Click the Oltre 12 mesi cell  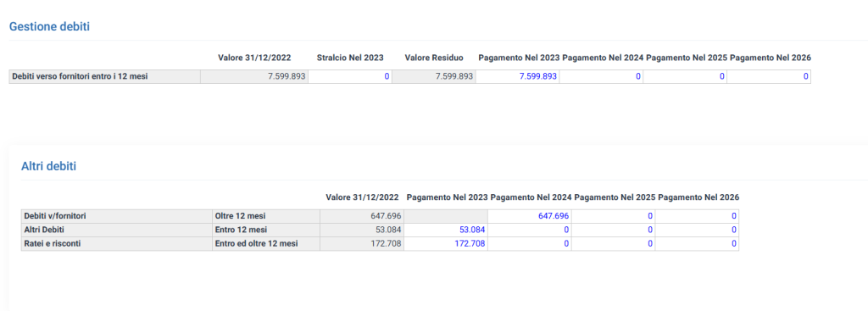(265, 216)
